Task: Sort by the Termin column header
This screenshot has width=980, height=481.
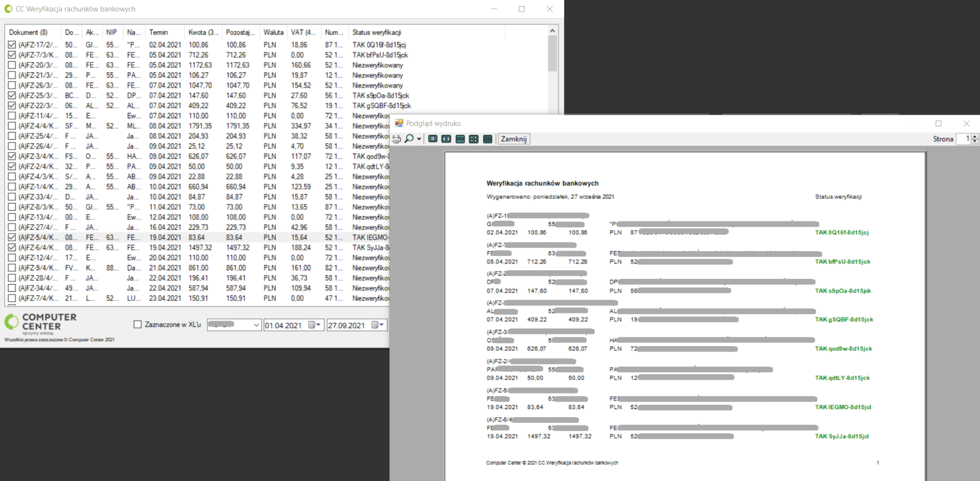Action: tap(165, 33)
